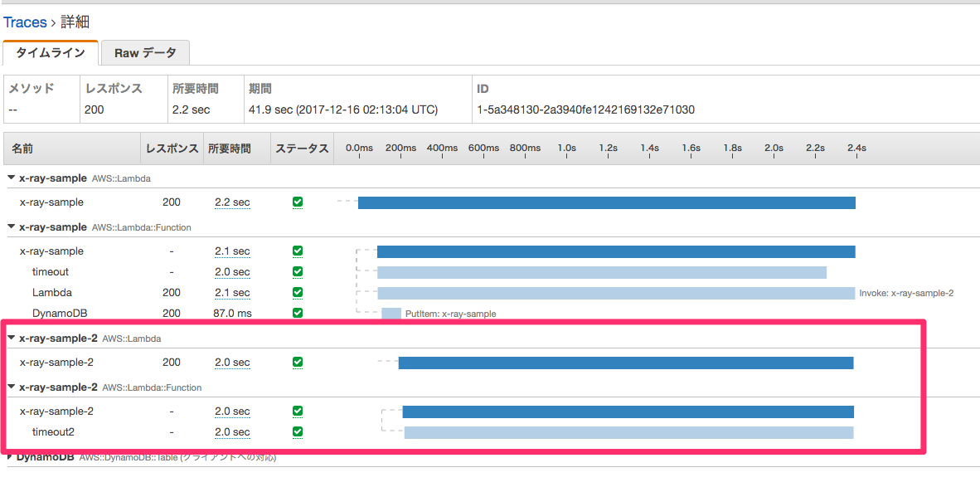Click the 2.2 sec duration link

[x=231, y=202]
